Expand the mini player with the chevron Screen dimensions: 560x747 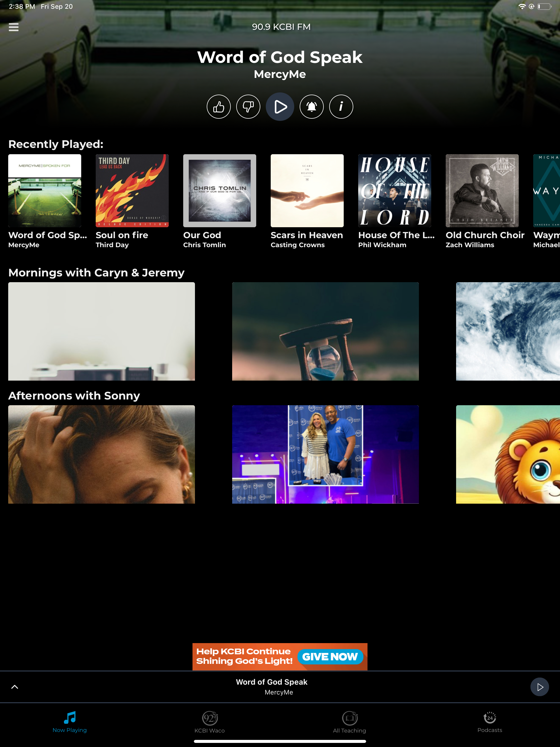pos(14,687)
